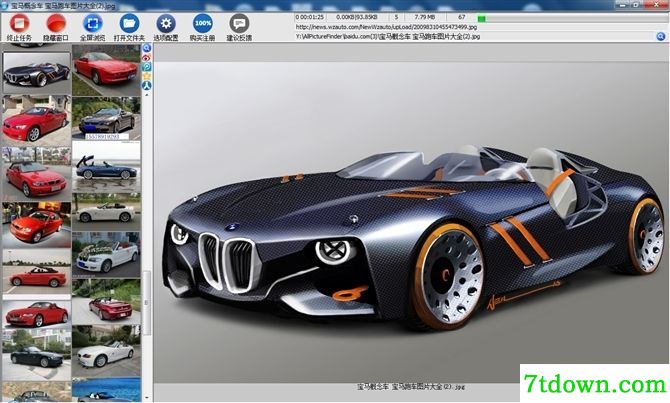Select blue convertible with open doors thumbnail
670x403 pixels.
(106, 167)
